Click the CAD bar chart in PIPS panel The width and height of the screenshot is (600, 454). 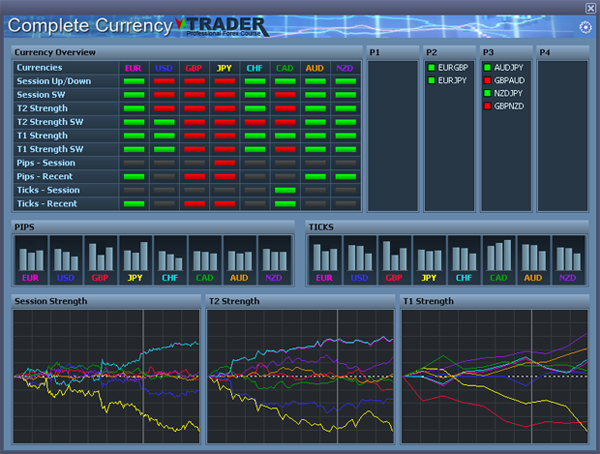205,260
